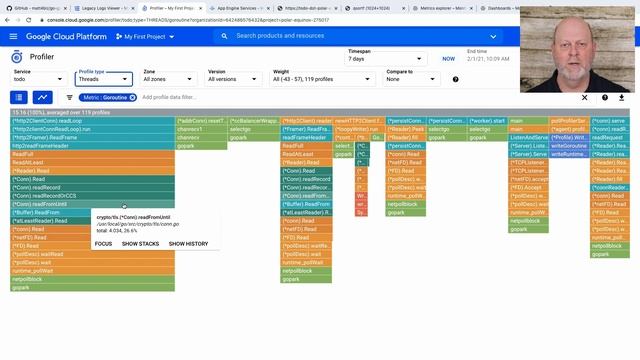Download the profile with the download icon
Image resolution: width=640 pixels, height=360 pixels.
click(x=621, y=98)
